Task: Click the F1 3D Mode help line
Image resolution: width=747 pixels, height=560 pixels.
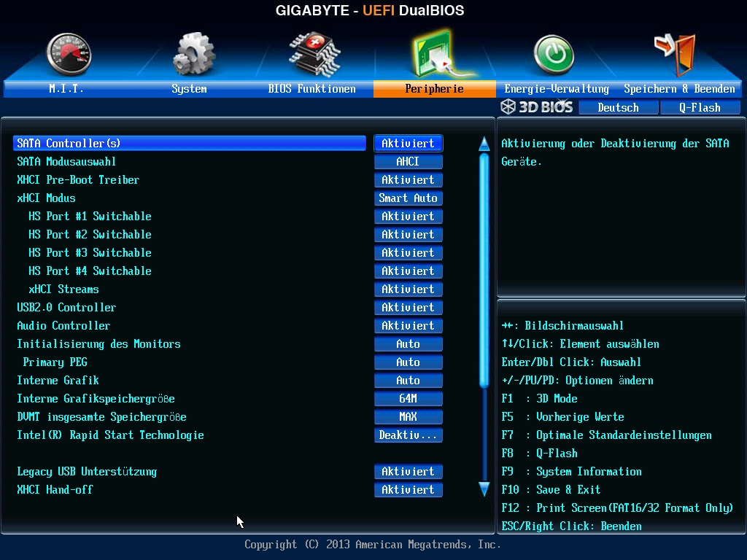Action: [x=539, y=399]
